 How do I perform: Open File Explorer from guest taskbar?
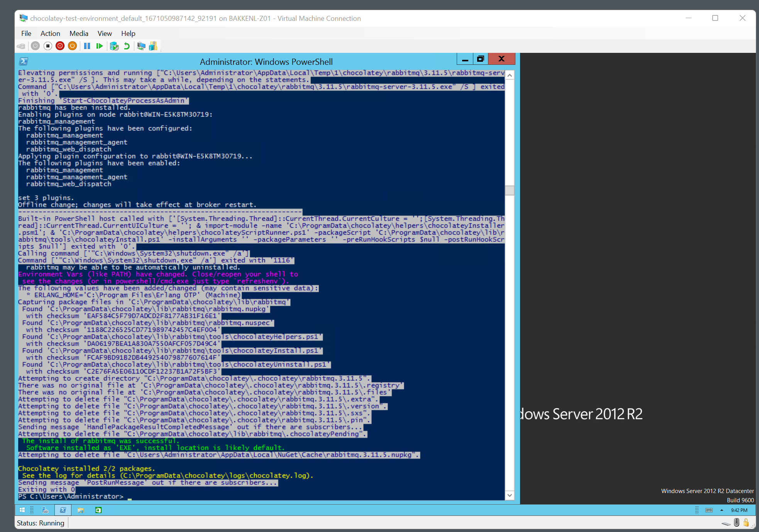[81, 510]
